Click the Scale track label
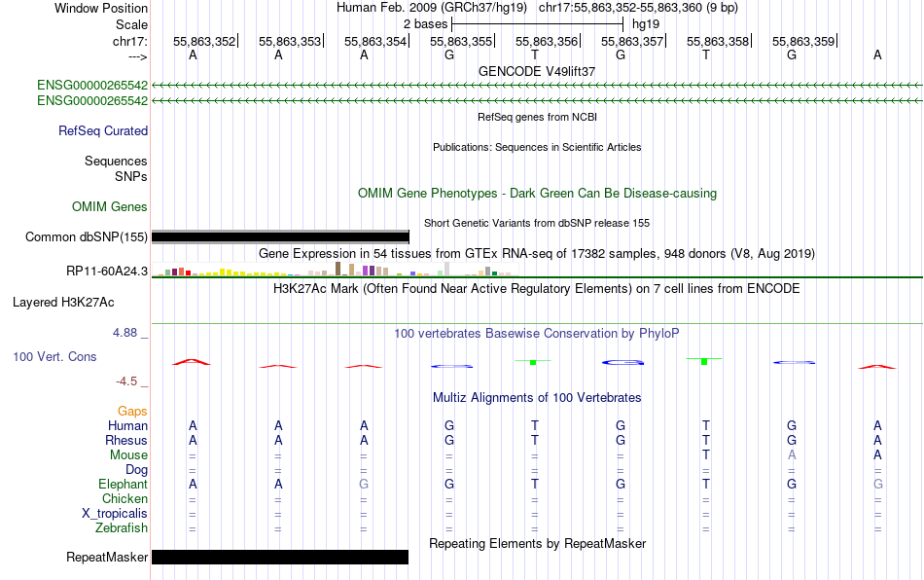Screen dimensions: 924x580 pos(131,24)
